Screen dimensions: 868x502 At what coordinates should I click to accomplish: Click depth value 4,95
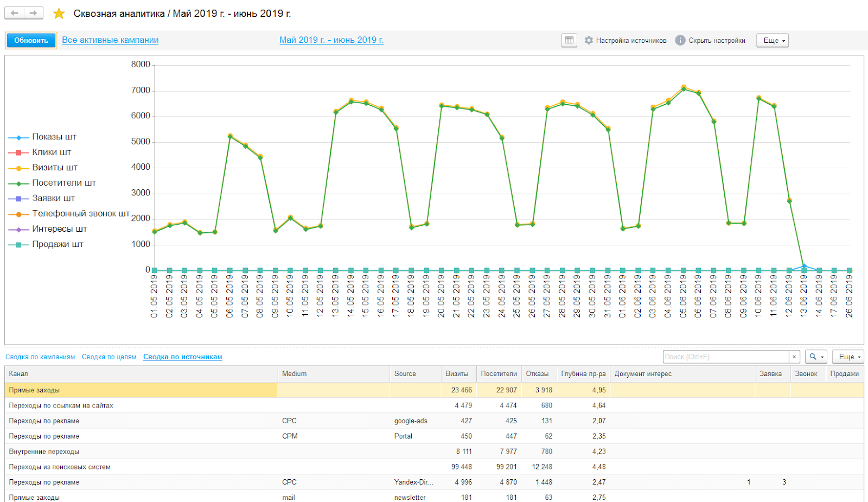[x=599, y=390]
